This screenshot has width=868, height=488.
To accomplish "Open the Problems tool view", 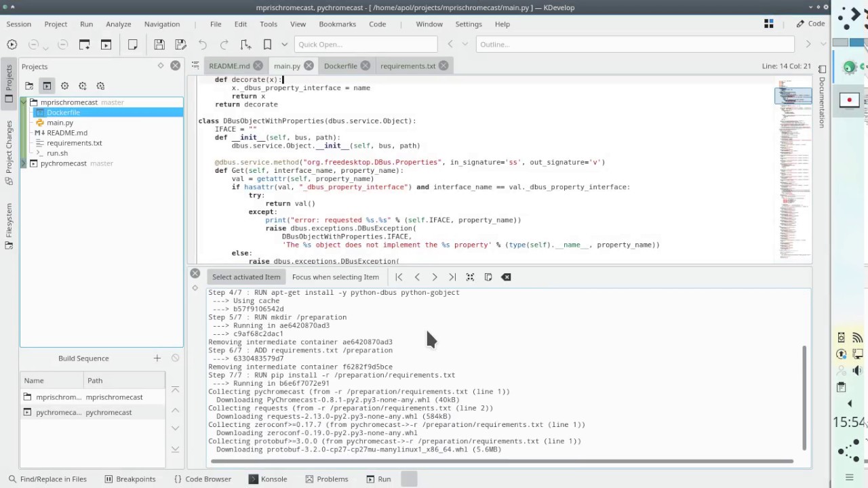I will point(326,479).
